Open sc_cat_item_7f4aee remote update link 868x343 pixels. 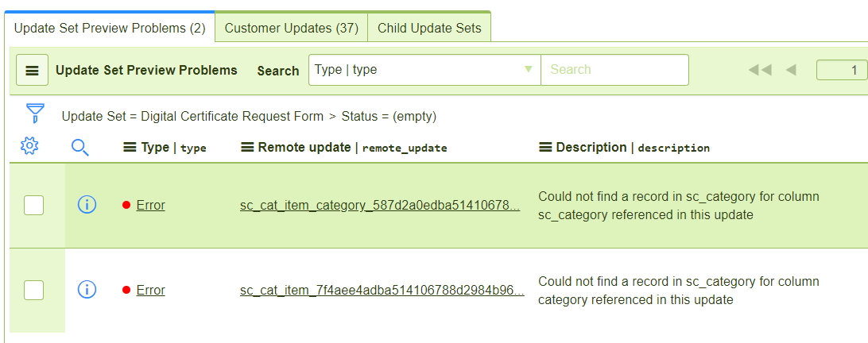pos(382,291)
